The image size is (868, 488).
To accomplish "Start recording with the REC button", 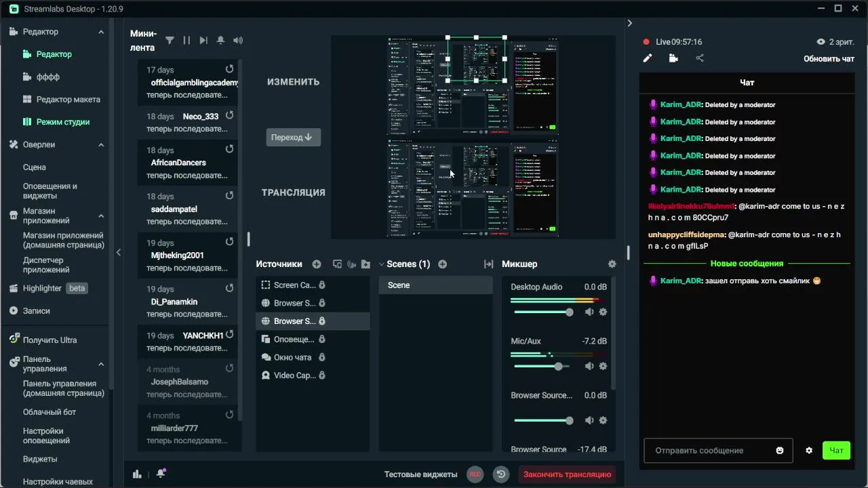I will [475, 474].
